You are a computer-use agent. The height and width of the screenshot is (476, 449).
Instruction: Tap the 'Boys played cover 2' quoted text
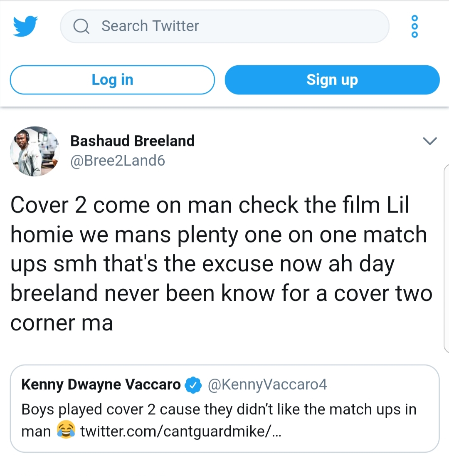[x=219, y=409]
